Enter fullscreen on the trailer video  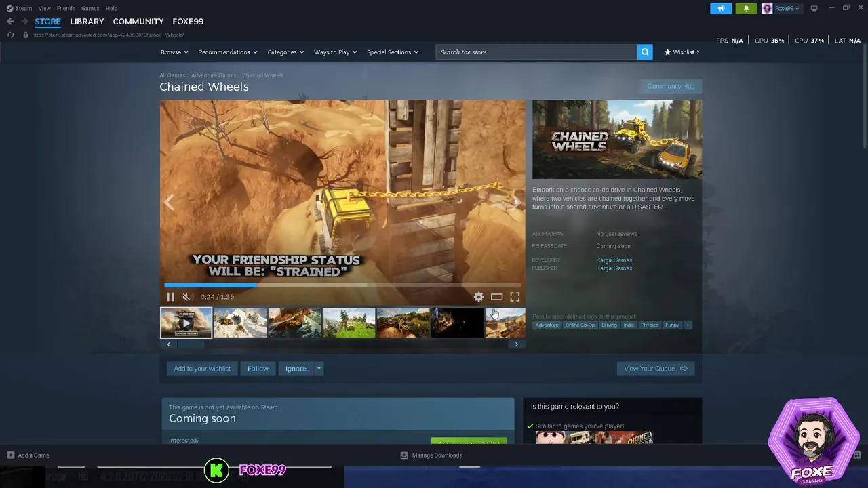tap(515, 297)
